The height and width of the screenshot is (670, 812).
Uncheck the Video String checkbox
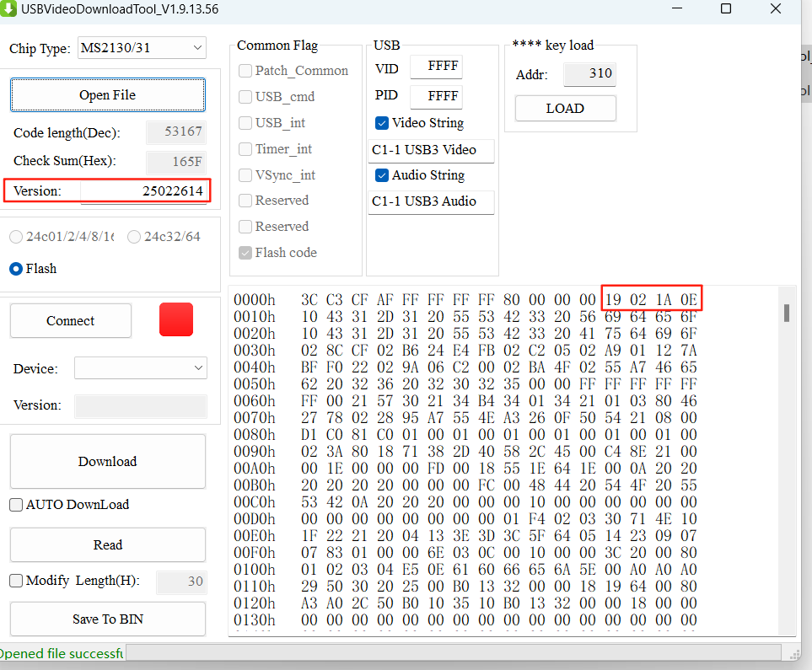pos(382,123)
